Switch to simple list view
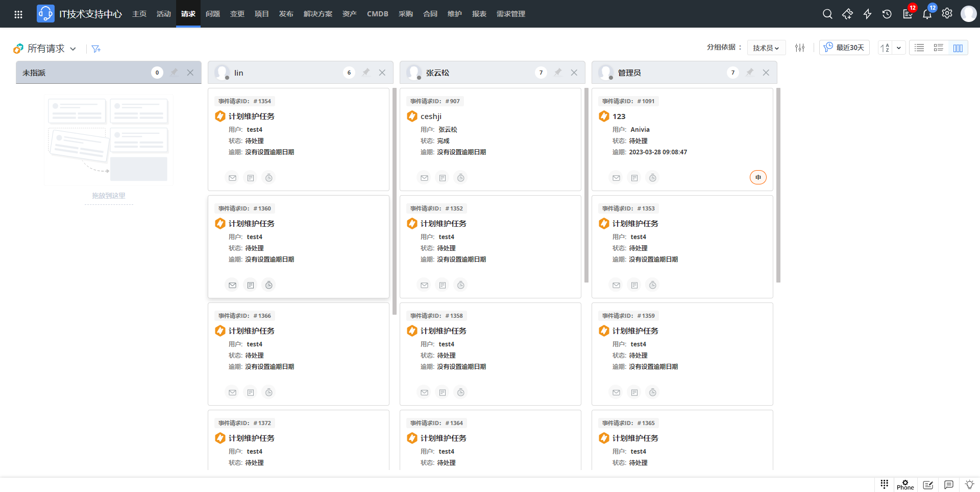980x492 pixels. [919, 48]
